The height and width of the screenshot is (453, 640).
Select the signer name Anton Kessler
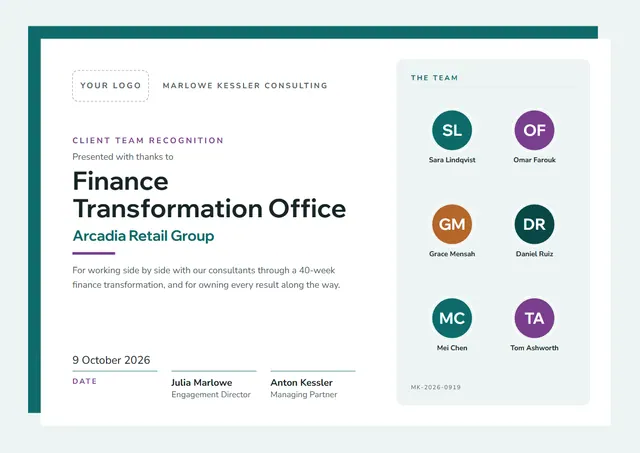(x=302, y=383)
